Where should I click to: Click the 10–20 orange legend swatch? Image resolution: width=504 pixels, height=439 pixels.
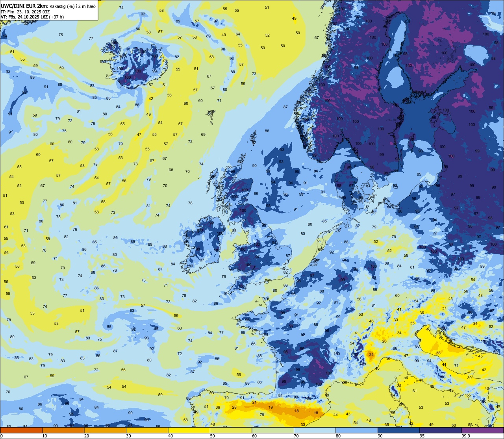click(63, 430)
